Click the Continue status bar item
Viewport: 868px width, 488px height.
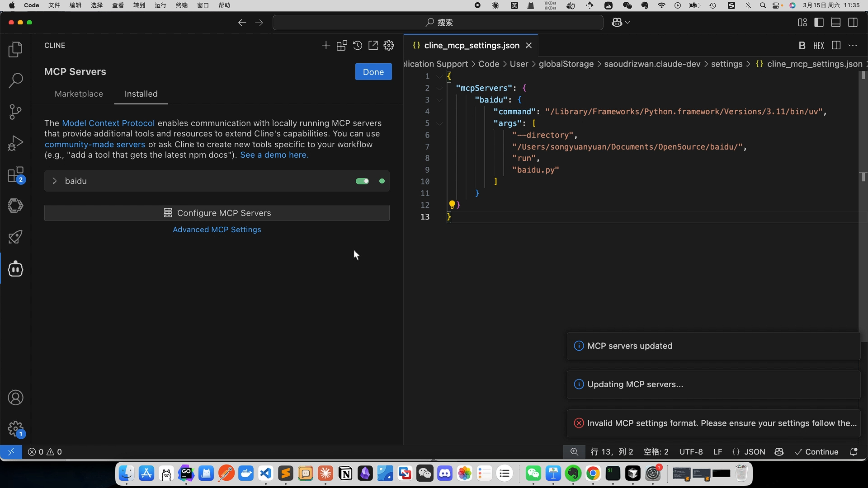816,452
